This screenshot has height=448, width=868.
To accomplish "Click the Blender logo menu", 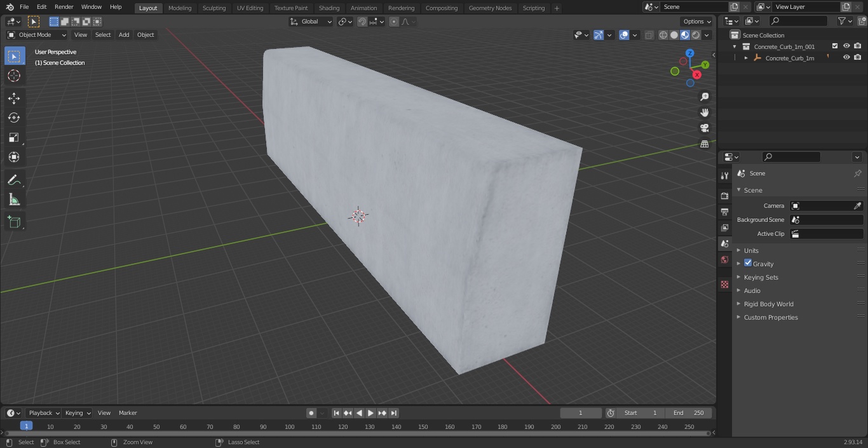I will [10, 7].
